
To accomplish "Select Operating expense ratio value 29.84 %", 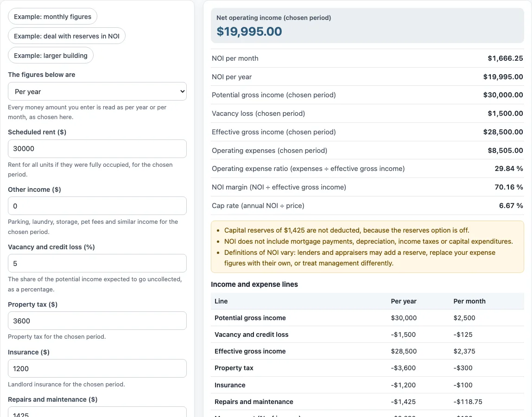I will point(508,169).
